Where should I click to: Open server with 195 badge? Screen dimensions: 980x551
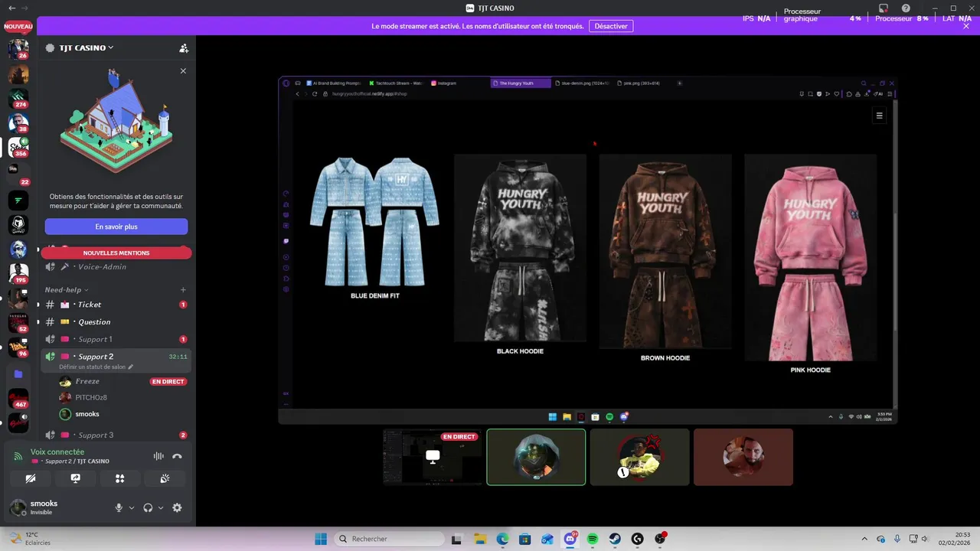tap(18, 274)
